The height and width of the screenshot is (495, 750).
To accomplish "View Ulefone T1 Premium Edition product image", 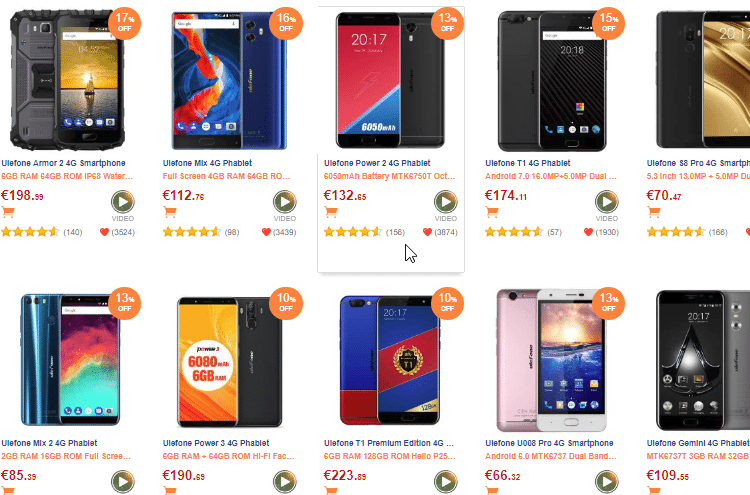I will pos(390,360).
